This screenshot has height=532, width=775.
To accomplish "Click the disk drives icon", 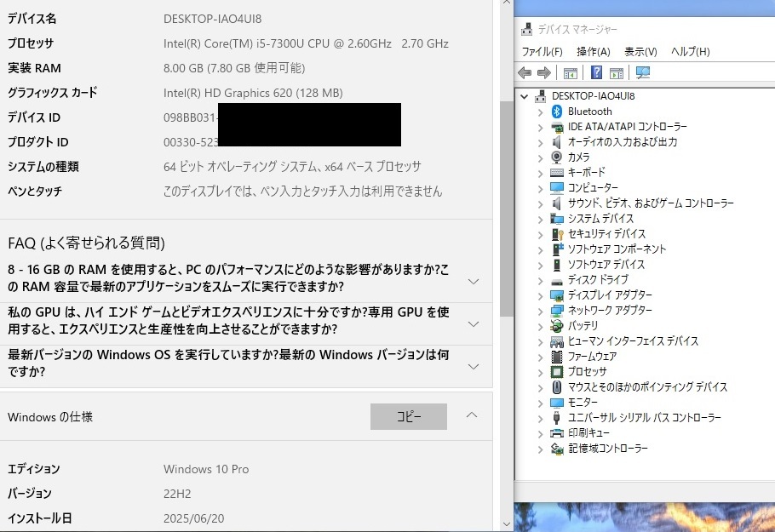I will pyautogui.click(x=556, y=282).
